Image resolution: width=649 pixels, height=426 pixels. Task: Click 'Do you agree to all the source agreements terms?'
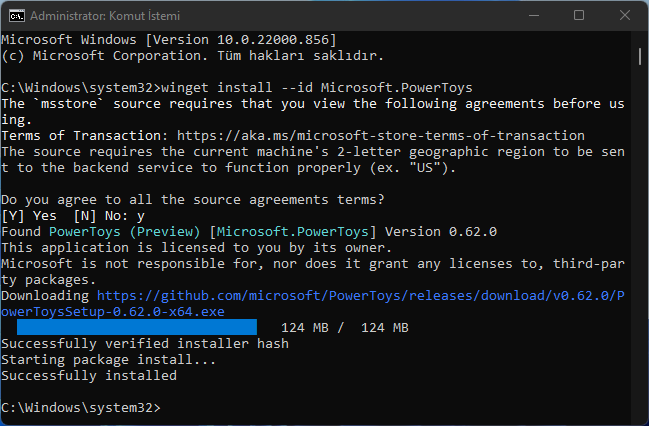[x=193, y=200]
